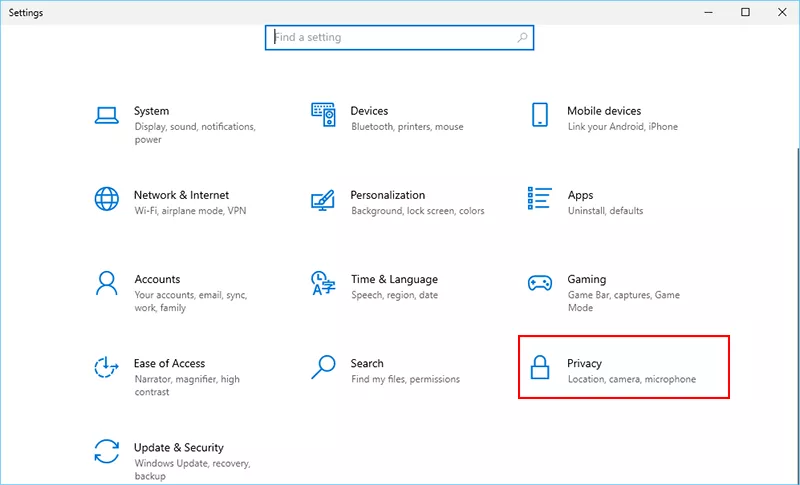This screenshot has height=485, width=800.
Task: Click the Find a setting field
Action: click(390, 38)
